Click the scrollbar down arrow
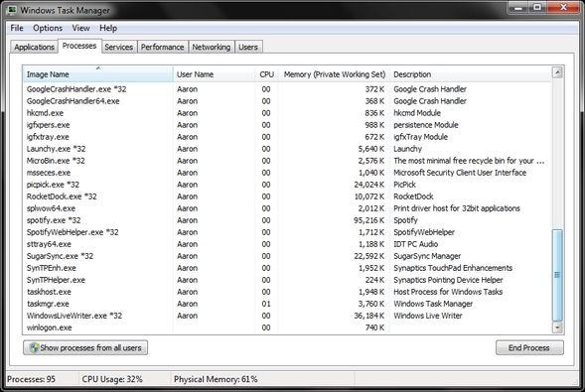The image size is (585, 392). coord(557,327)
